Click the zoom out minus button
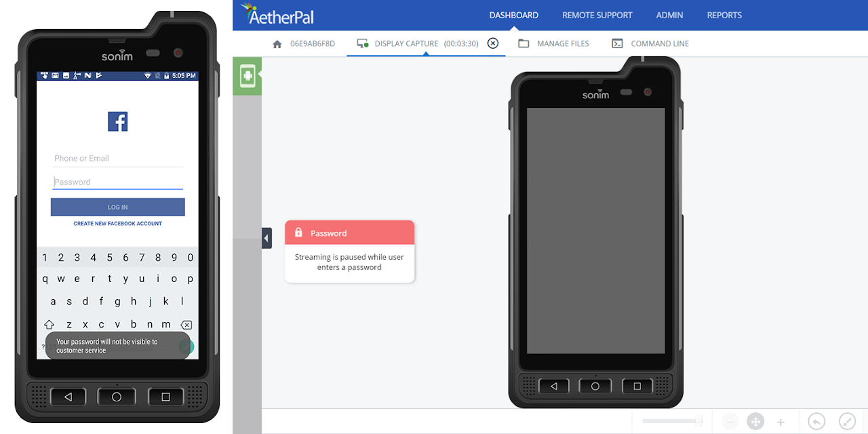The image size is (868, 434). [x=730, y=422]
